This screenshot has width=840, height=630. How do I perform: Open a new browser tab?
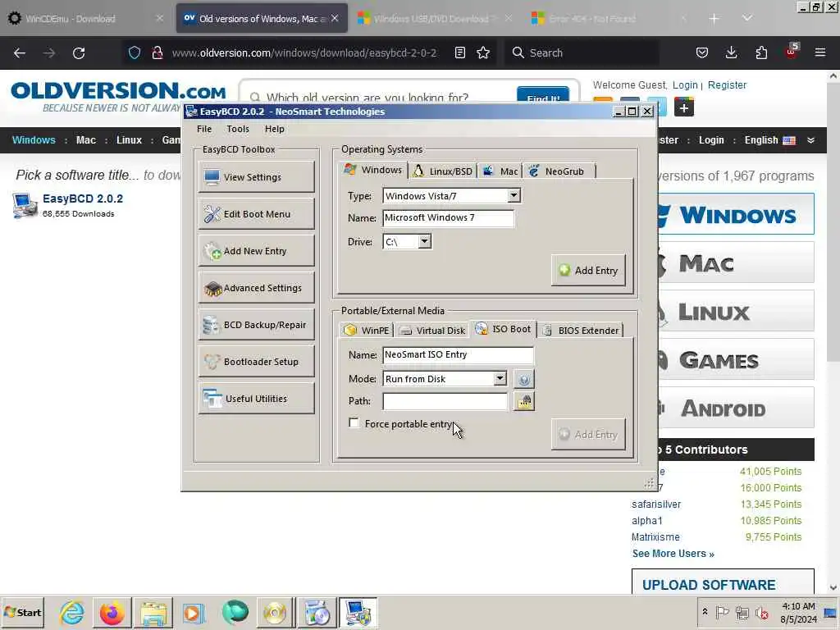coord(714,19)
